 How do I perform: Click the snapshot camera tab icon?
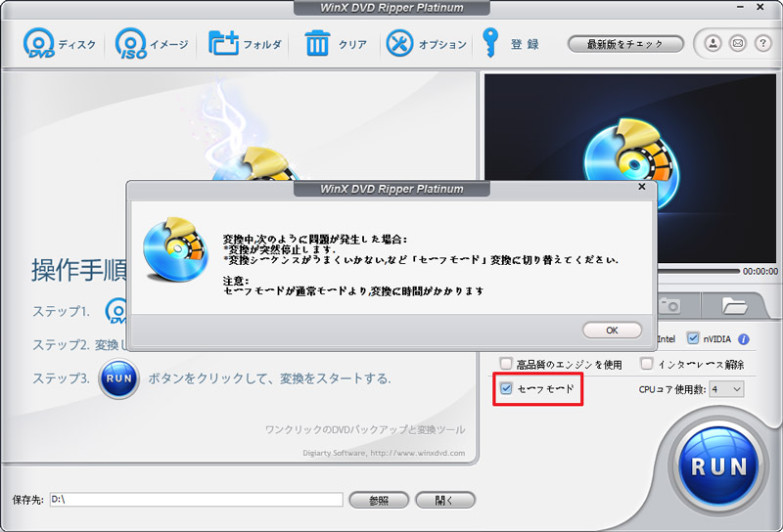pyautogui.click(x=670, y=305)
